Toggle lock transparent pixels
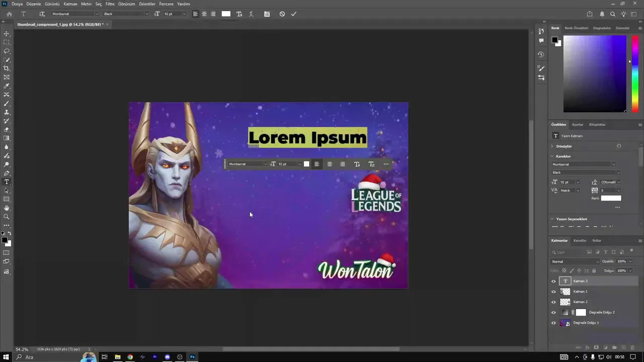Viewport: 644px width, 362px height. pyautogui.click(x=564, y=270)
